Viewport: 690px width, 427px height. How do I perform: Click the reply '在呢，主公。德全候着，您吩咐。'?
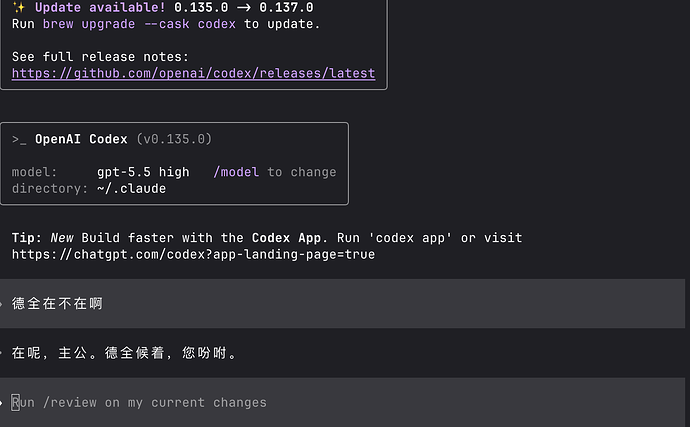[124, 353]
